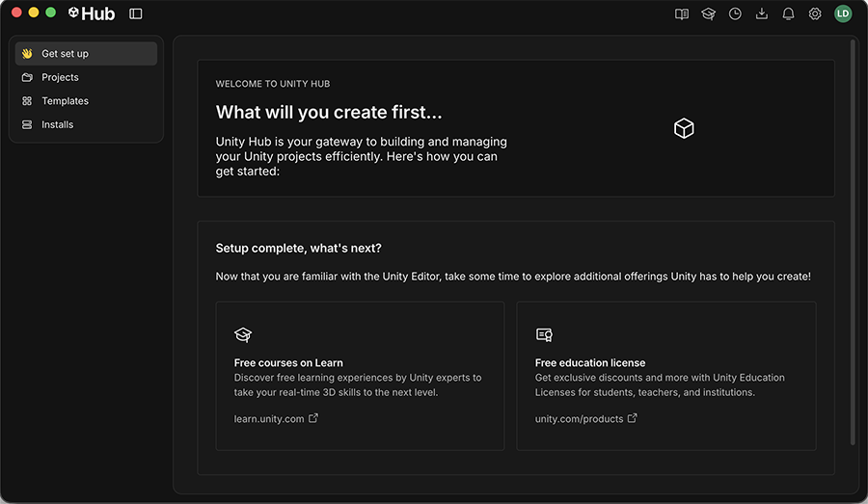Open Installs in the sidebar

[x=86, y=124]
